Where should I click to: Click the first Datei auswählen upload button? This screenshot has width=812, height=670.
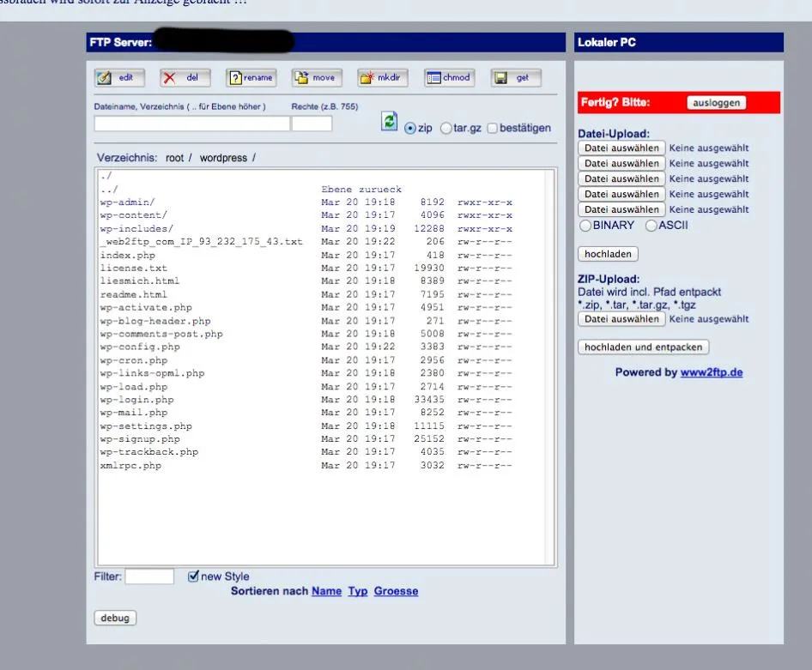coord(621,148)
